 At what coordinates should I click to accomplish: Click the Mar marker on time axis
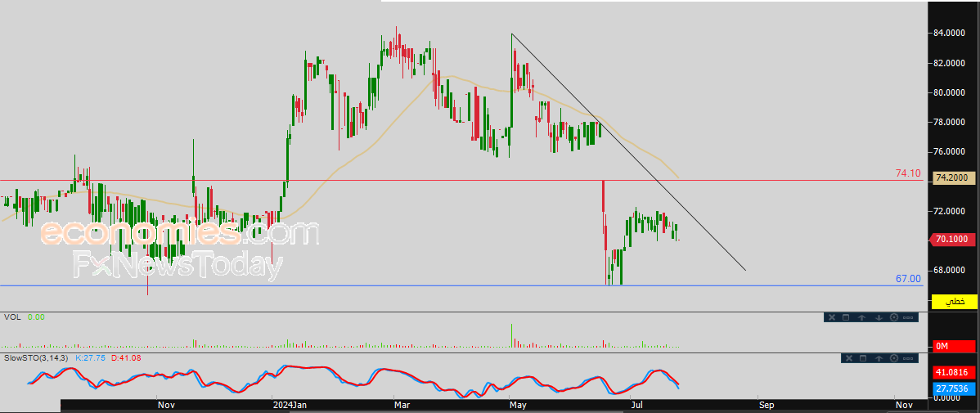tap(401, 404)
